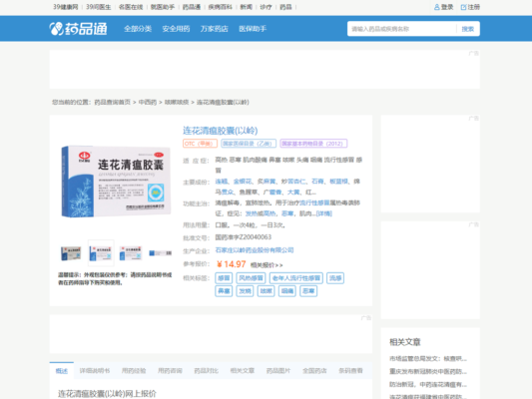
Task: Click the ¥14.97 reference price
Action: tap(231, 264)
